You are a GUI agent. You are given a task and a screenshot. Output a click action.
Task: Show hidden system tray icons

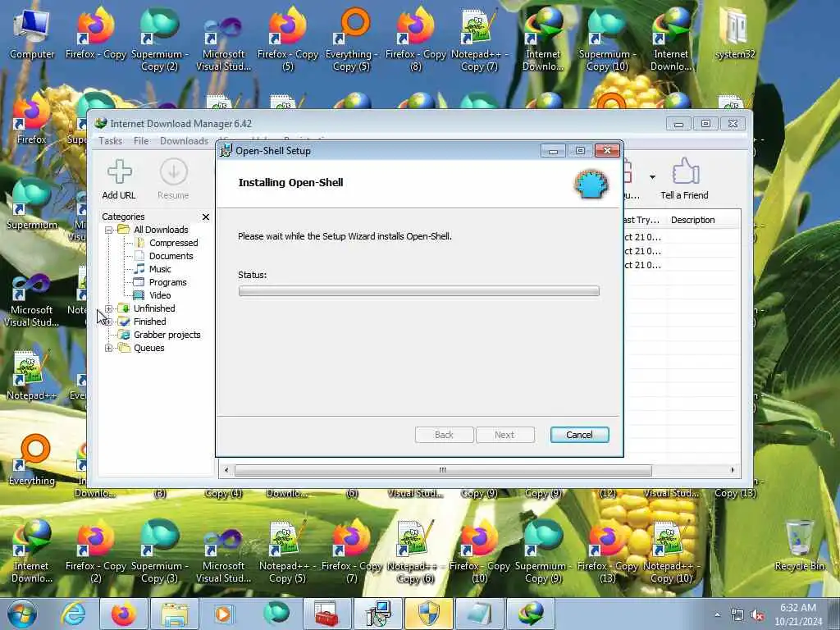[x=717, y=615]
